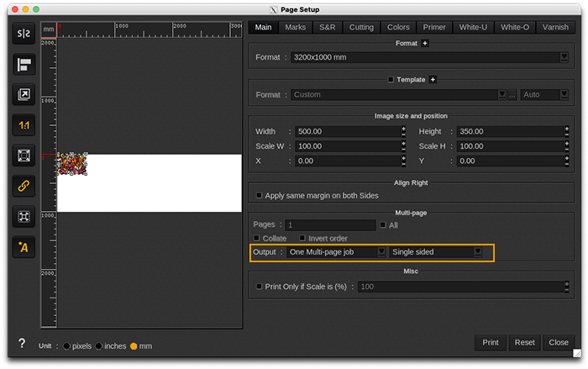588x369 pixels.
Task: Click the Height value stepper arrows
Action: tap(567, 131)
